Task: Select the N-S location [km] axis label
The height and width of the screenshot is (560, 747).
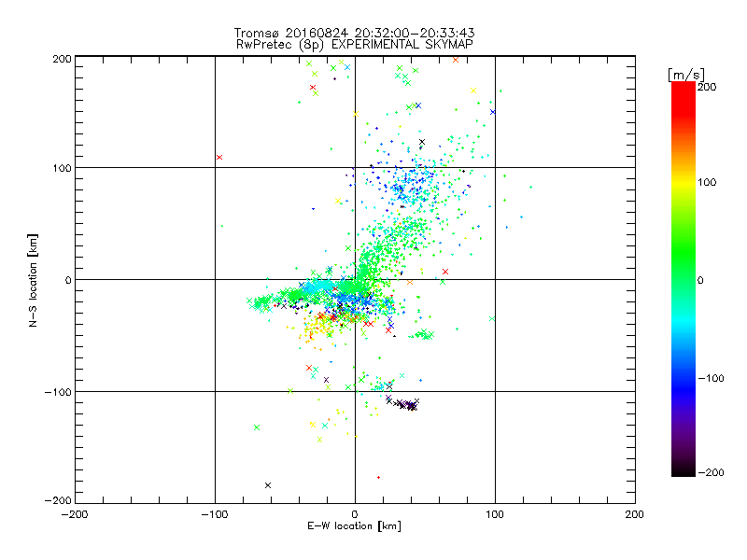Action: tap(33, 280)
